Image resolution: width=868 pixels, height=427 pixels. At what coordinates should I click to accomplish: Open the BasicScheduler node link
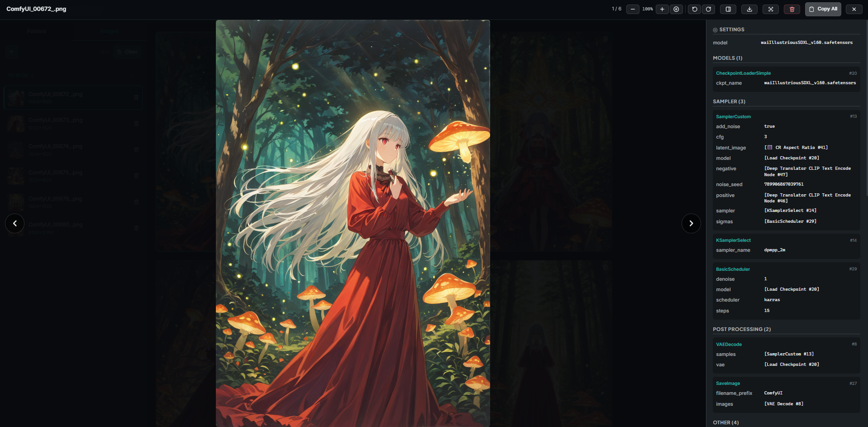click(733, 269)
